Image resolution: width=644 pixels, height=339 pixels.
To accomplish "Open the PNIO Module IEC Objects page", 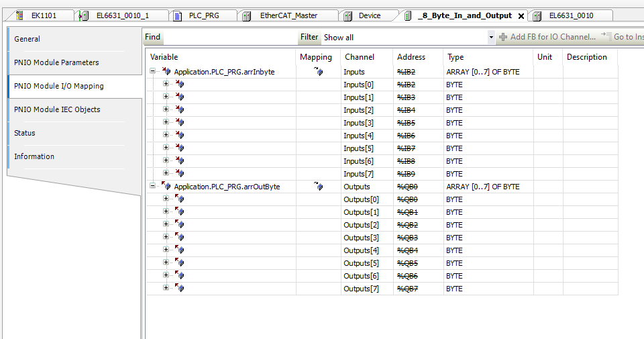I will point(56,109).
